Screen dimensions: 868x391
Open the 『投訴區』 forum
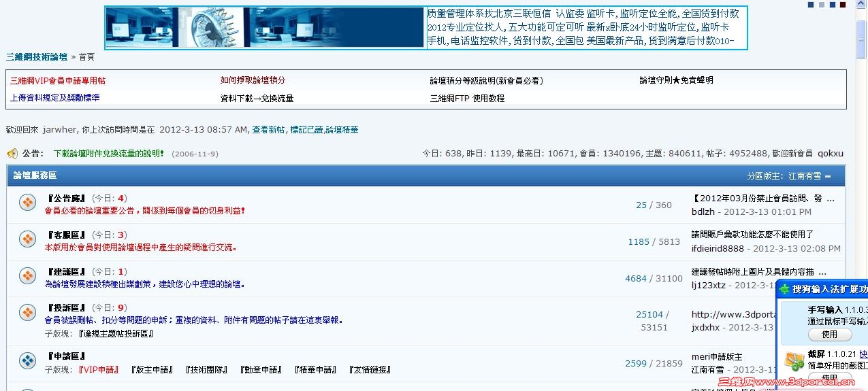[66, 308]
